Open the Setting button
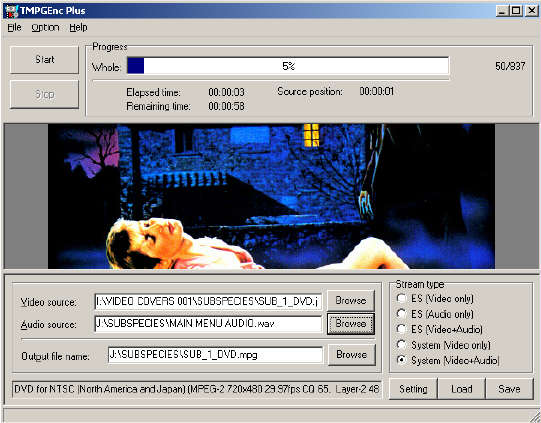Viewport: 541px width, 423px height. [x=413, y=389]
